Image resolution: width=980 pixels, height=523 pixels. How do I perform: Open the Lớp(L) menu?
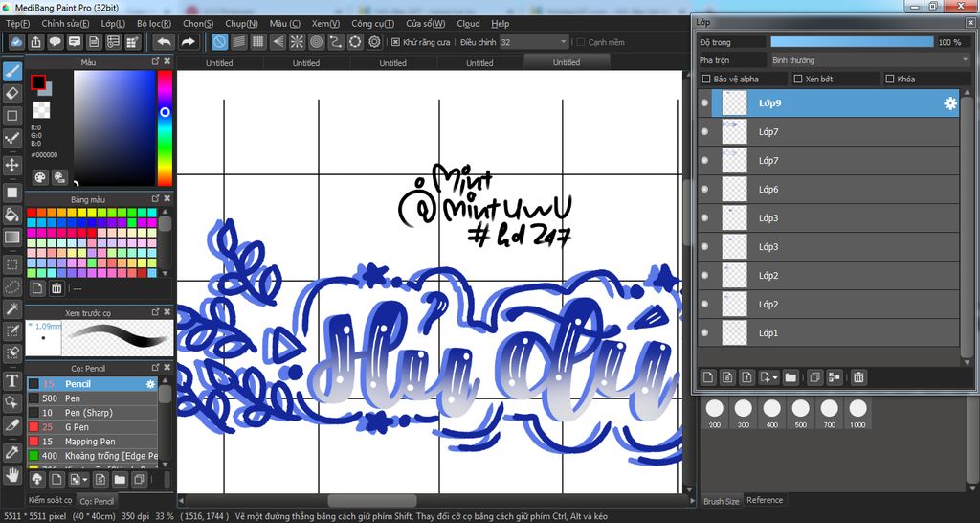pos(113,24)
